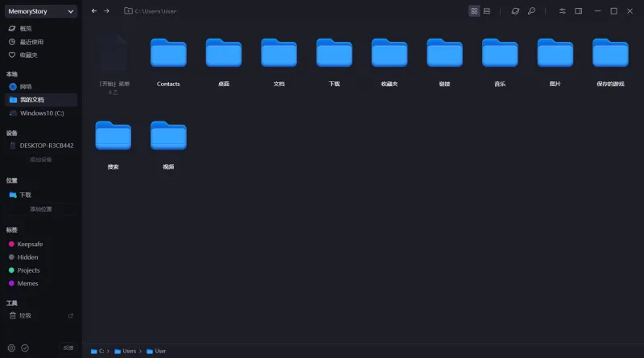Screen dimensions: 644x358
Task: Open the key manager icon
Action: point(531,11)
